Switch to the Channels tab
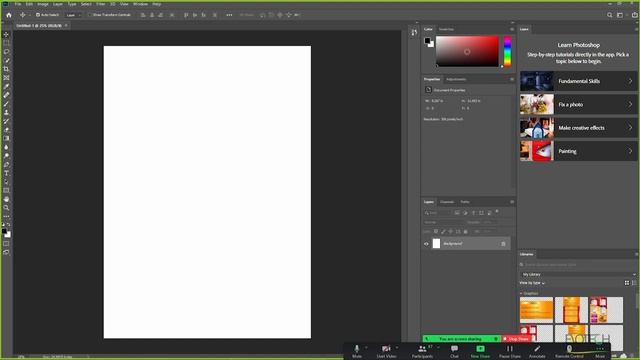Screen dimensions: 640x360 (447, 202)
